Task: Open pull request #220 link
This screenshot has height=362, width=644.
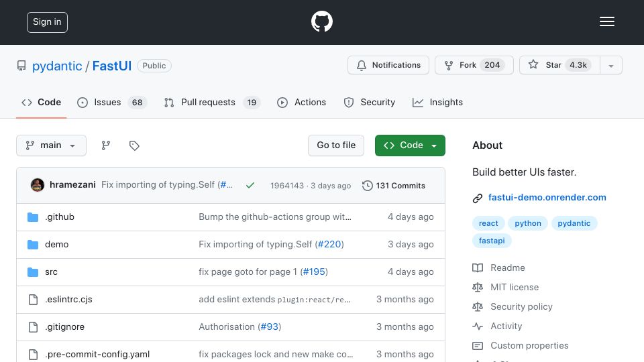Action: coord(329,244)
